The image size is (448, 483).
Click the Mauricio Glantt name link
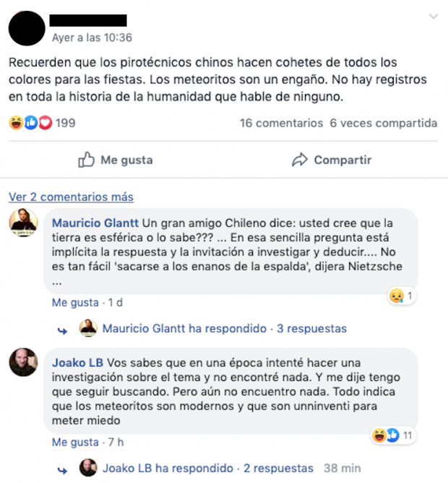95,223
